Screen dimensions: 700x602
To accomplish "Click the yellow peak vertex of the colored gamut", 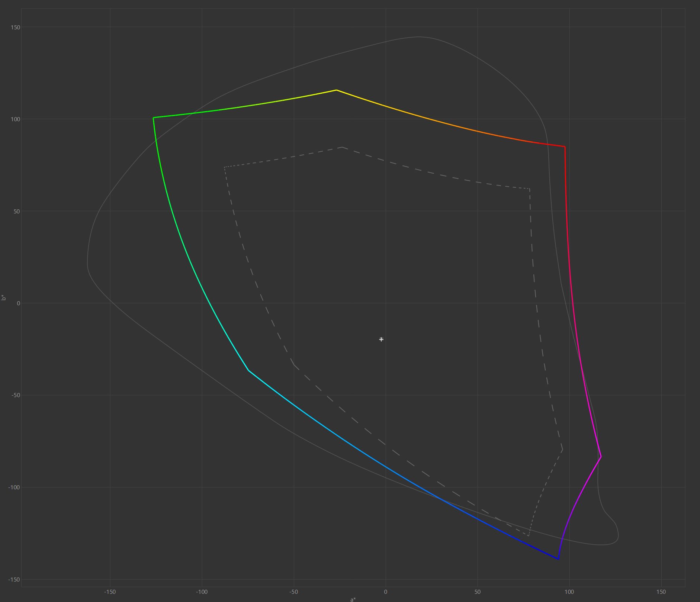I will (x=336, y=90).
